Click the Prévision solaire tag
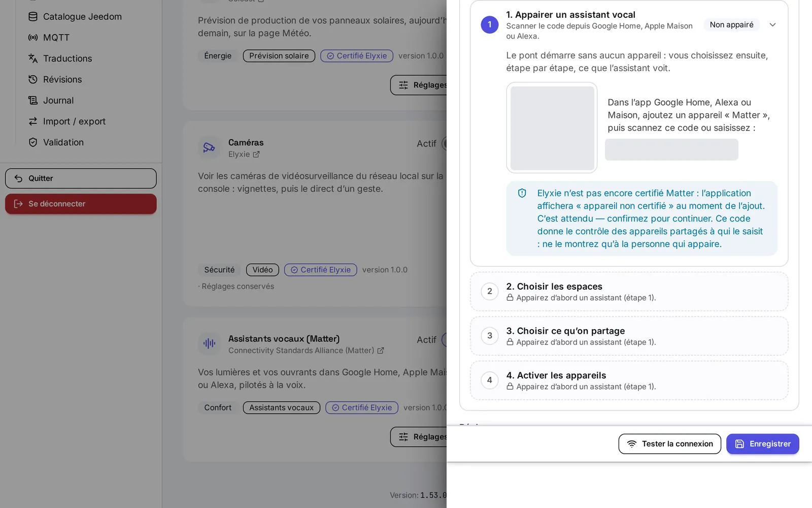This screenshot has width=812, height=508. click(x=279, y=56)
